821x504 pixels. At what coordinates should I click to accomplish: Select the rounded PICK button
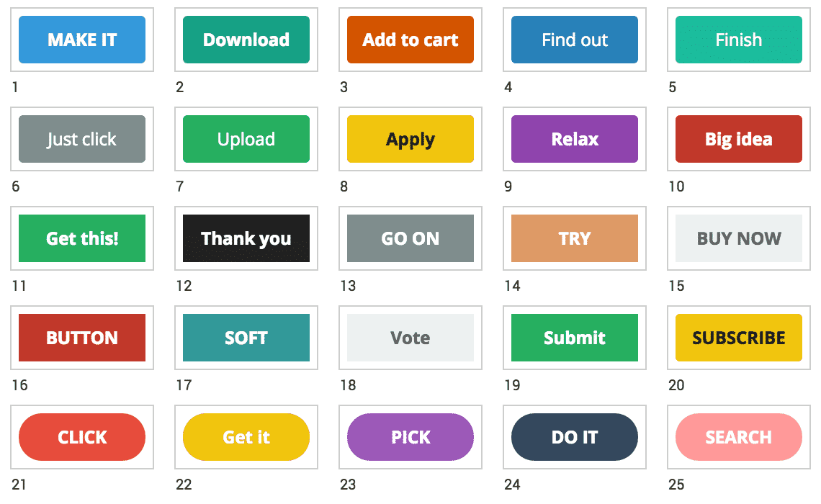[x=410, y=437]
